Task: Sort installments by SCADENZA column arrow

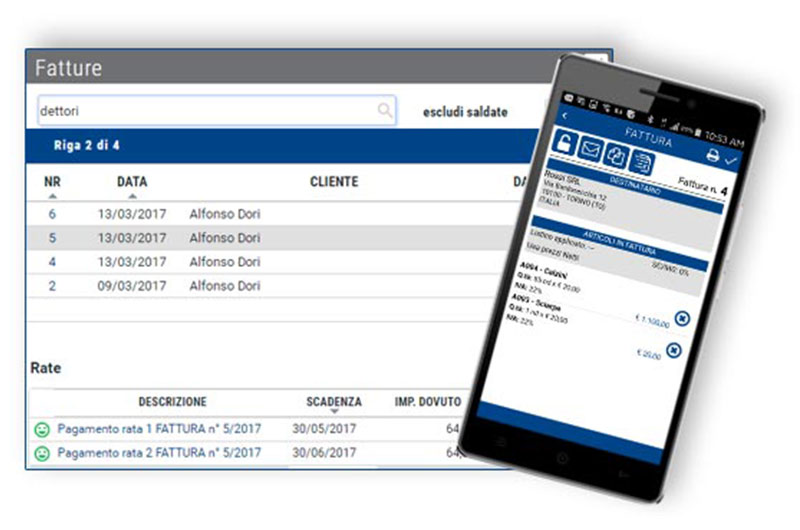Action: pos(334,411)
